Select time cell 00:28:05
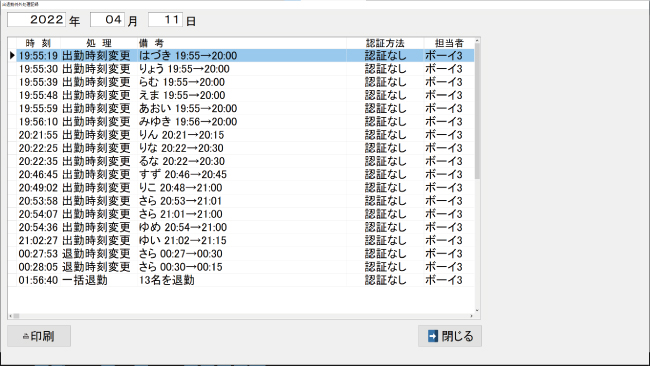The height and width of the screenshot is (366, 650). [x=38, y=267]
